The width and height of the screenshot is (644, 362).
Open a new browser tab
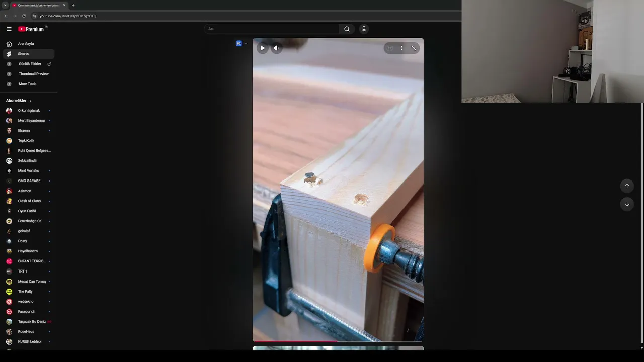[73, 5]
